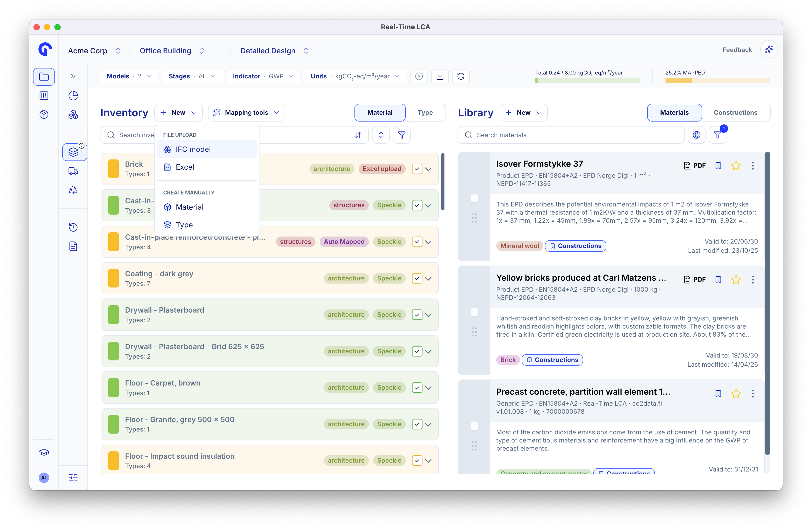Open the graduation cap learning icon
812x529 pixels.
pyautogui.click(x=44, y=452)
